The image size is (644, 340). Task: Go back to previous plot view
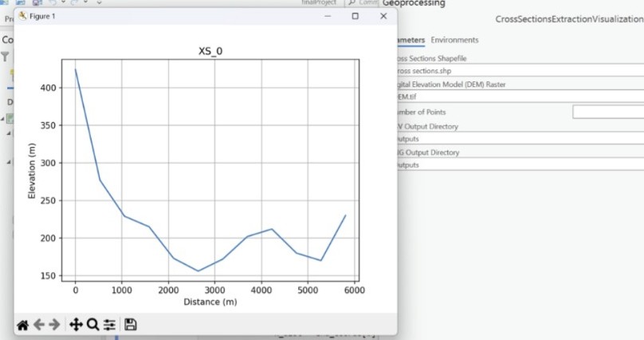(38, 324)
